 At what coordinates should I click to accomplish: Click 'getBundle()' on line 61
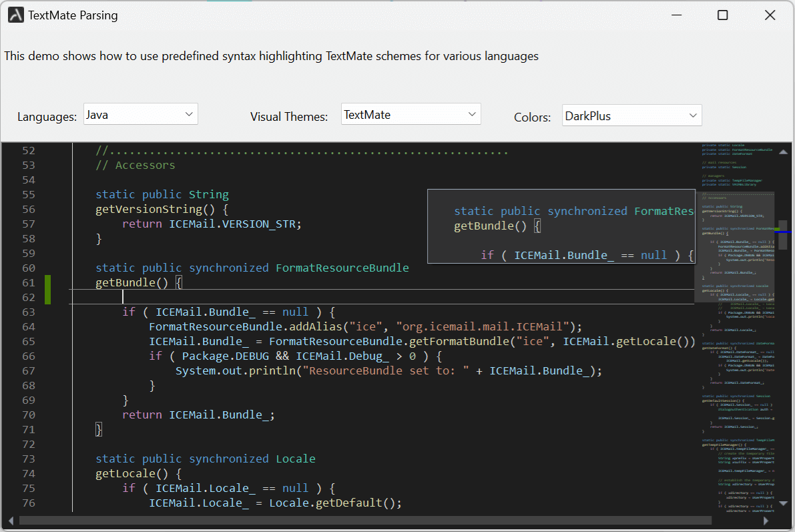tap(131, 283)
